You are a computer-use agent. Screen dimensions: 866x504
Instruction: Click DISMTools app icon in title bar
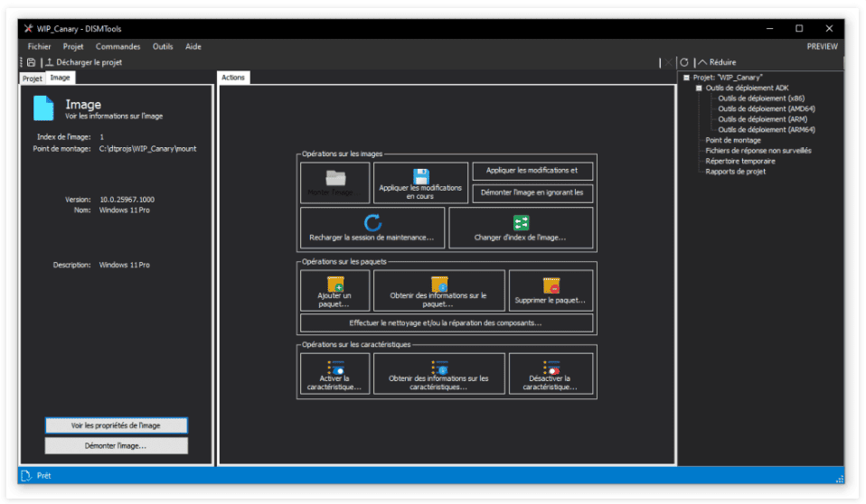click(x=28, y=29)
